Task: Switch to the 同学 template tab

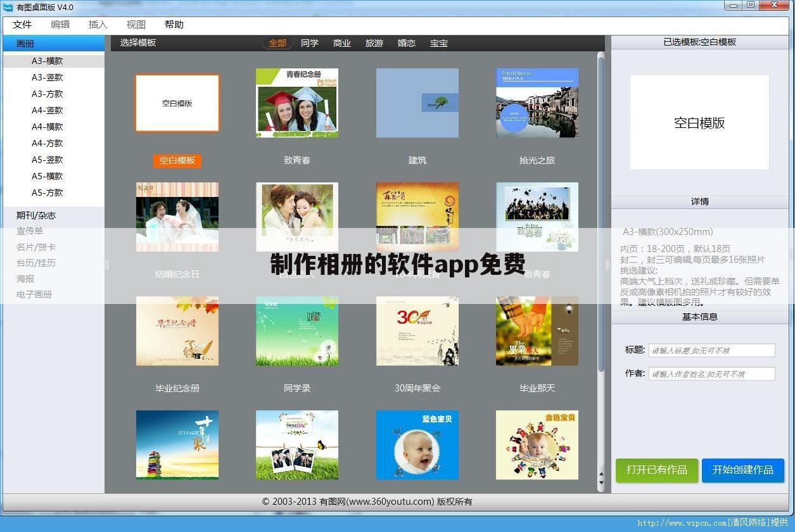Action: 310,43
